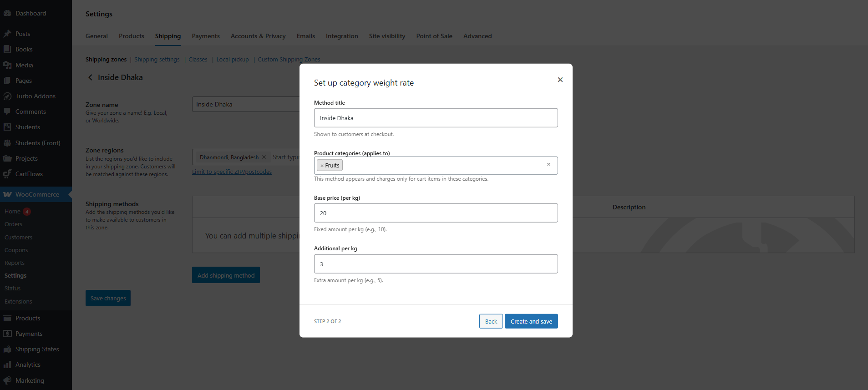This screenshot has height=390, width=868.
Task: Switch to the Payments settings tab
Action: 206,36
